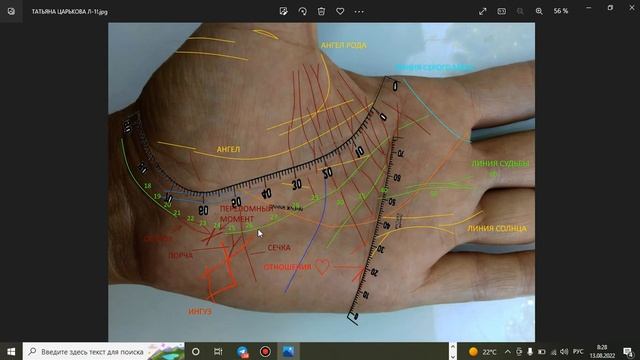The width and height of the screenshot is (640, 360).
Task: Open Cortana circle on the taskbar
Action: [196, 351]
